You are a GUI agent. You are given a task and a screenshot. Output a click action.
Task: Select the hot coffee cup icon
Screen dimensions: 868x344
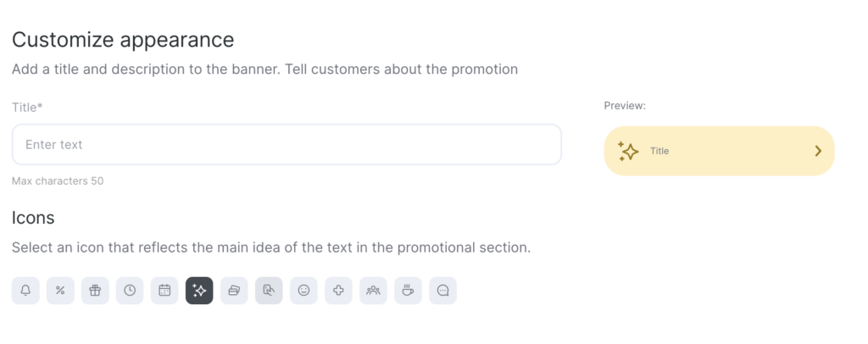408,291
